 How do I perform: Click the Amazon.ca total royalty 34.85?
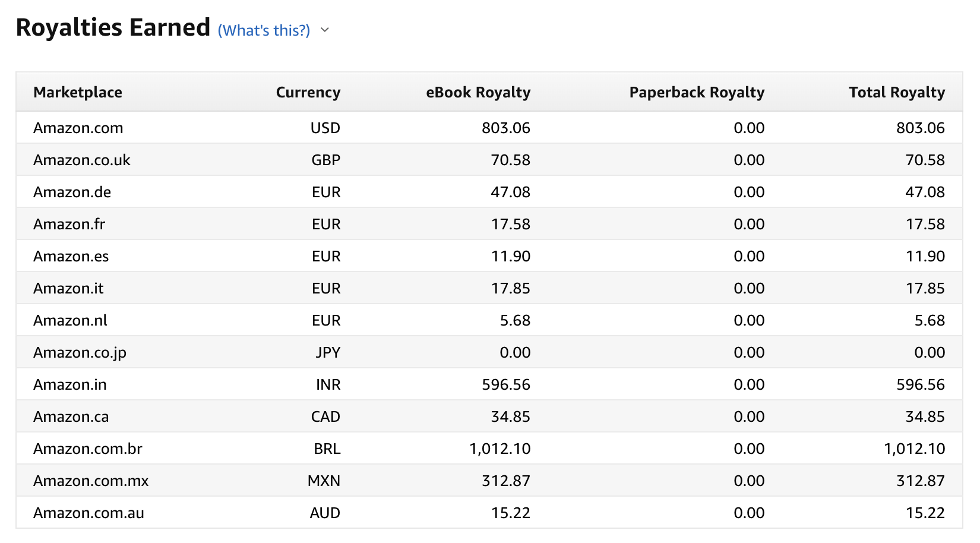pos(925,416)
